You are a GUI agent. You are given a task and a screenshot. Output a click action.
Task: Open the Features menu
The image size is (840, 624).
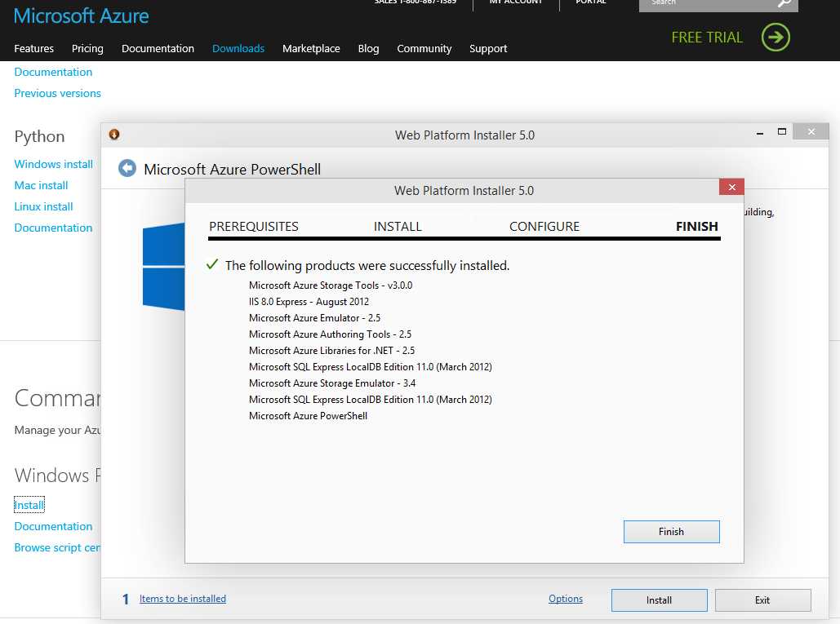(x=33, y=48)
